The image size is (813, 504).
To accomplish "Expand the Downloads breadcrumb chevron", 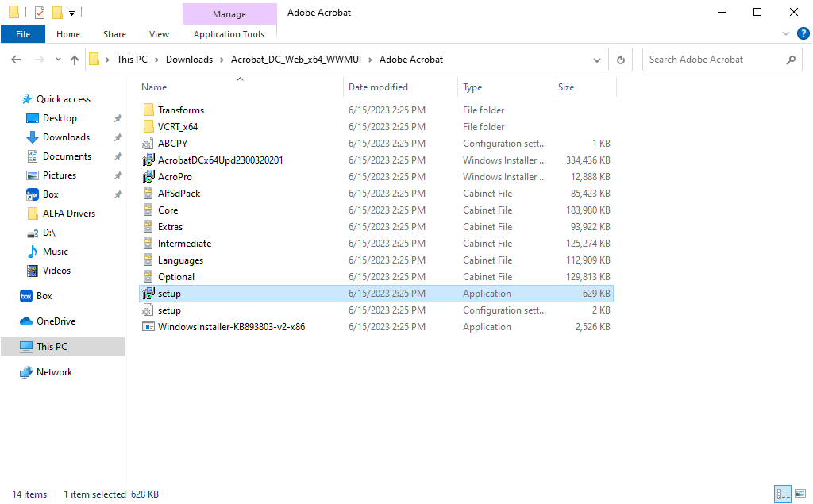I will [222, 60].
